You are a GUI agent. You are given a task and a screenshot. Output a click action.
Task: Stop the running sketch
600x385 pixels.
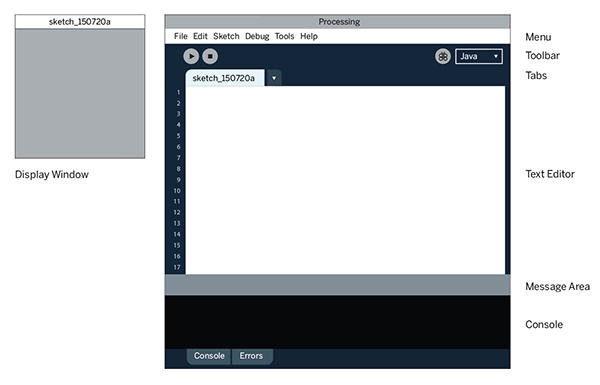(210, 56)
